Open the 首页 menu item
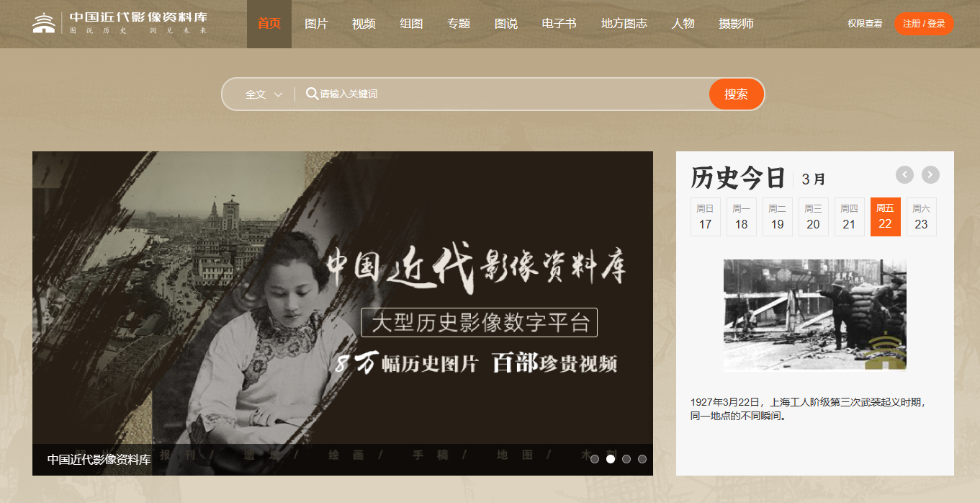Viewport: 980px width, 503px height. pos(269,24)
